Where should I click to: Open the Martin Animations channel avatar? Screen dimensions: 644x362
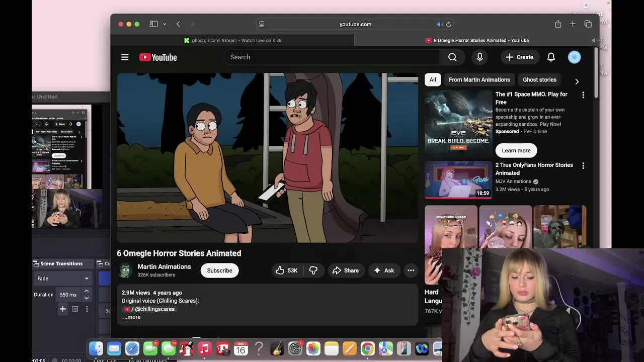[125, 270]
